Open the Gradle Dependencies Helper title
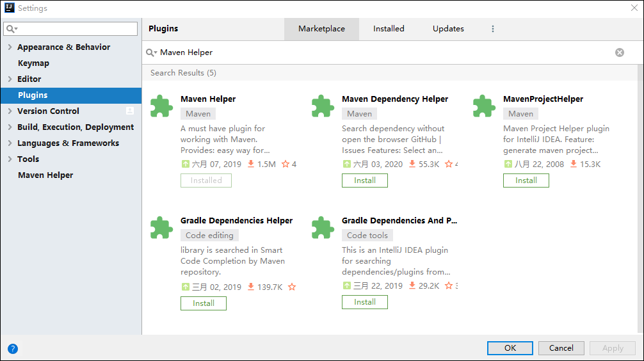This screenshot has height=361, width=644. point(236,221)
